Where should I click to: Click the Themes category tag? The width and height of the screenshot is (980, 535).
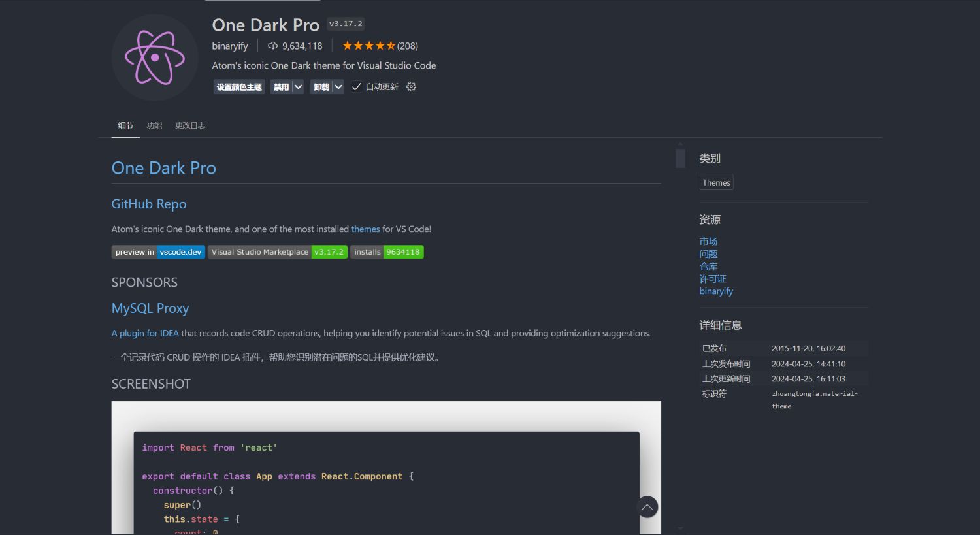[x=716, y=182]
